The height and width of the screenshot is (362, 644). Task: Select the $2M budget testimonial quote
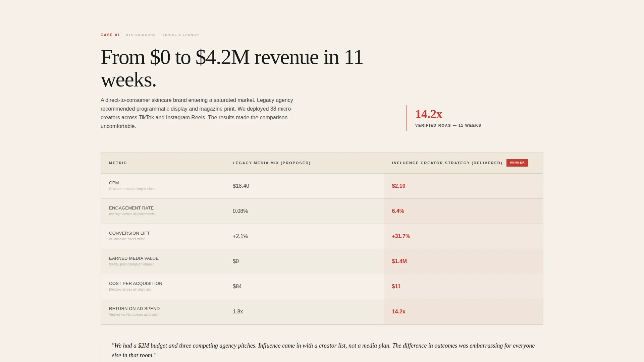323,350
